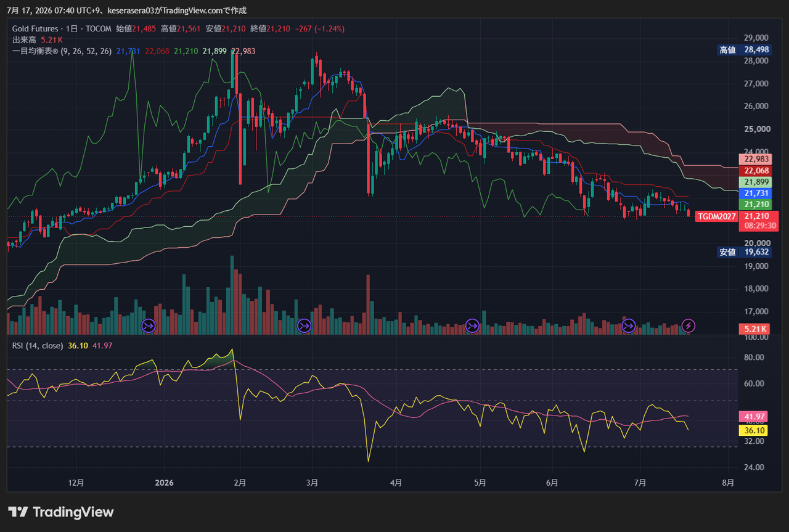Click the 4月 time axis label
The width and height of the screenshot is (789, 532).
tap(396, 483)
